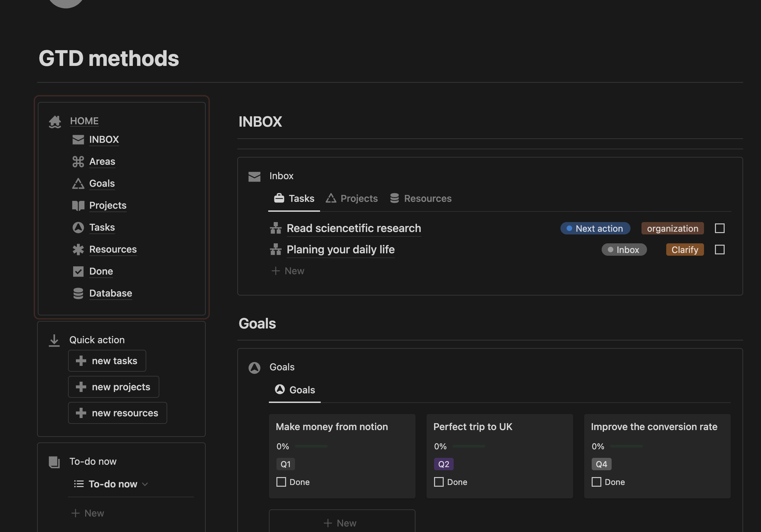761x532 pixels.
Task: Click the briefcase icon on Tasks tab
Action: pos(279,198)
